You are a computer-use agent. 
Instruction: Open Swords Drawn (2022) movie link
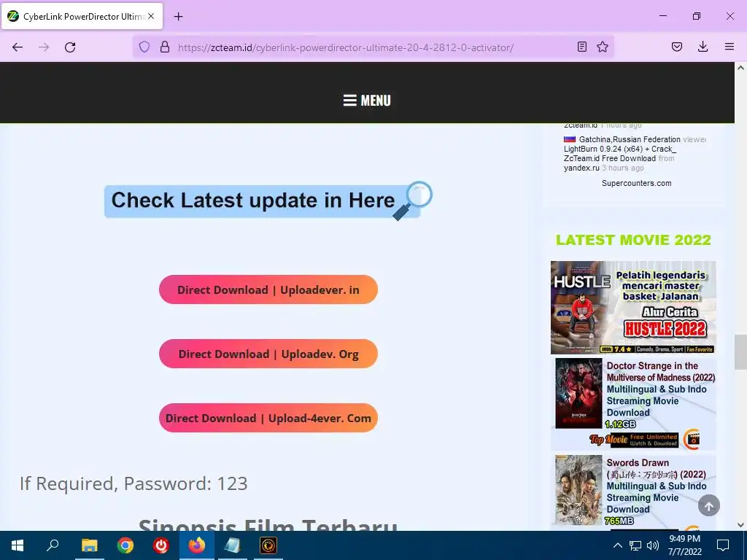[x=656, y=486]
